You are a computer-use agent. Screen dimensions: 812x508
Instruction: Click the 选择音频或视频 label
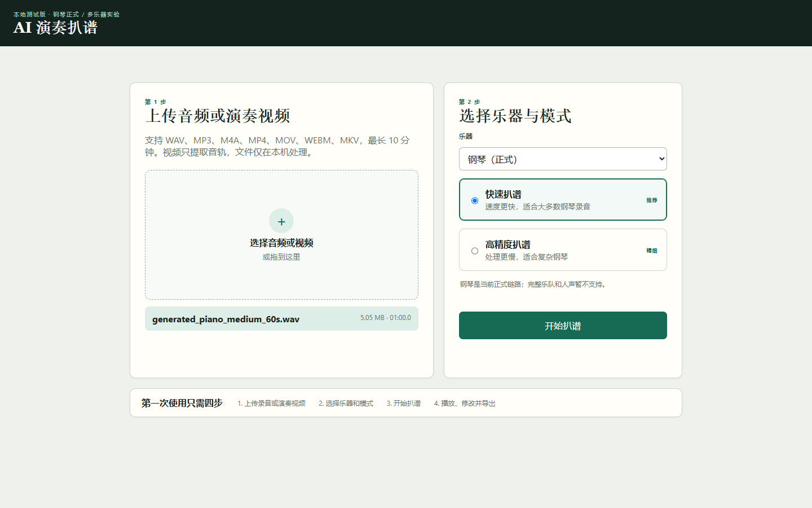click(x=281, y=243)
